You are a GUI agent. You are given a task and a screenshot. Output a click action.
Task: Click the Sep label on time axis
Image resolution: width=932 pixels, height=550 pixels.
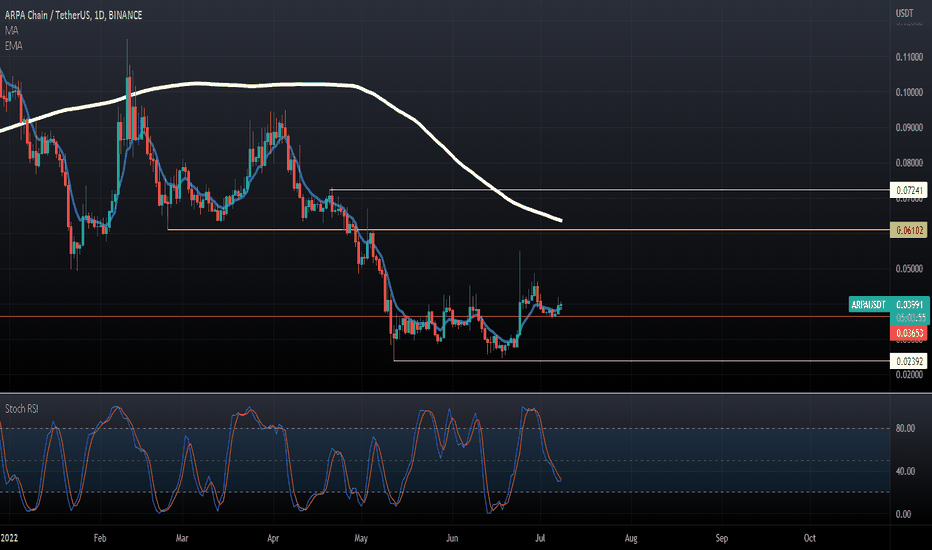[x=721, y=538]
